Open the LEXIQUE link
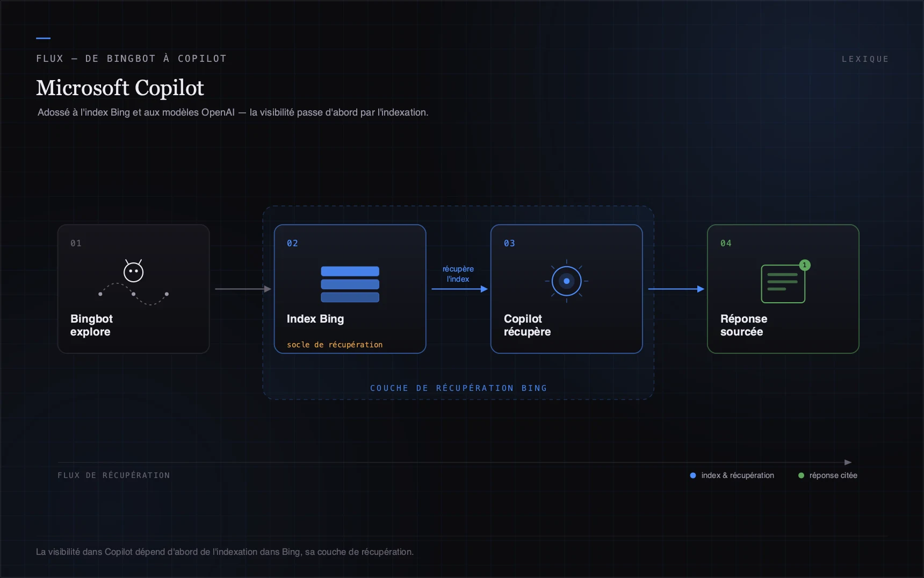 coord(865,59)
